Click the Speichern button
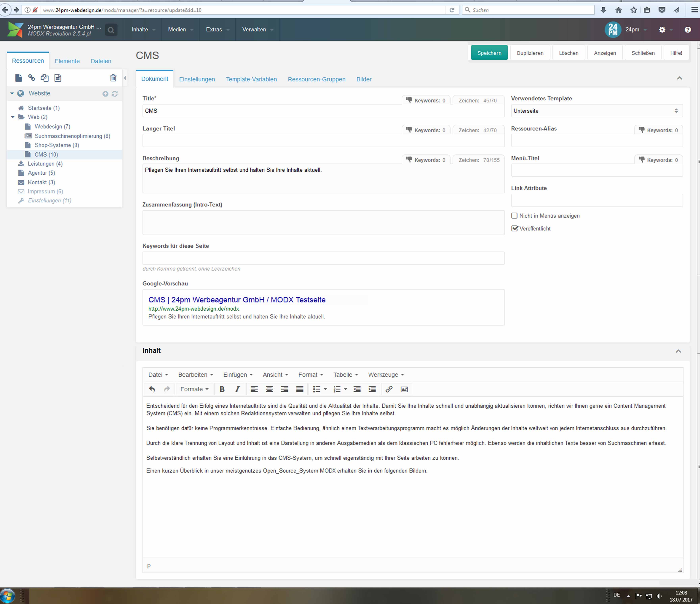This screenshot has width=700, height=604. [489, 53]
